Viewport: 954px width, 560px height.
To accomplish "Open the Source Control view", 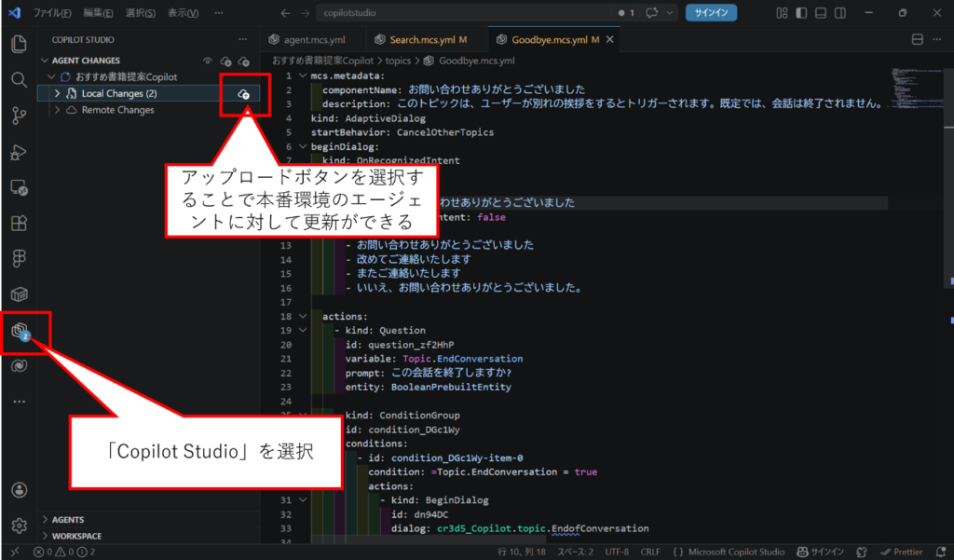I will click(x=19, y=116).
